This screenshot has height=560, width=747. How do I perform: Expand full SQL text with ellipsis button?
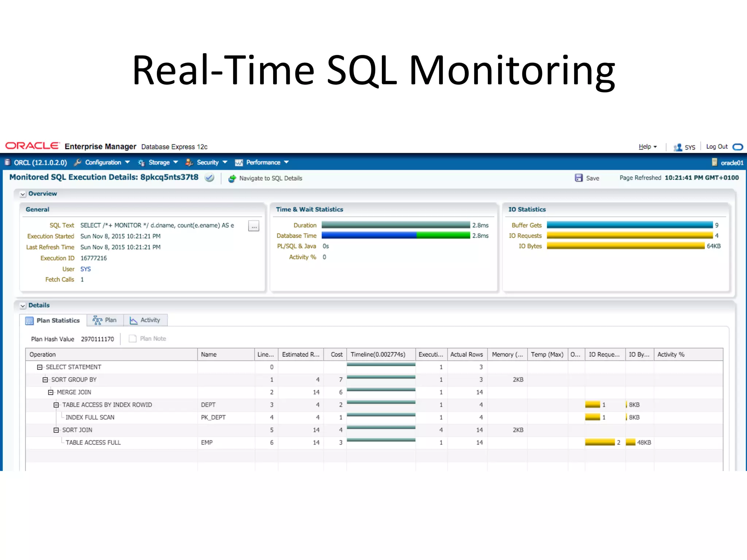click(x=254, y=226)
